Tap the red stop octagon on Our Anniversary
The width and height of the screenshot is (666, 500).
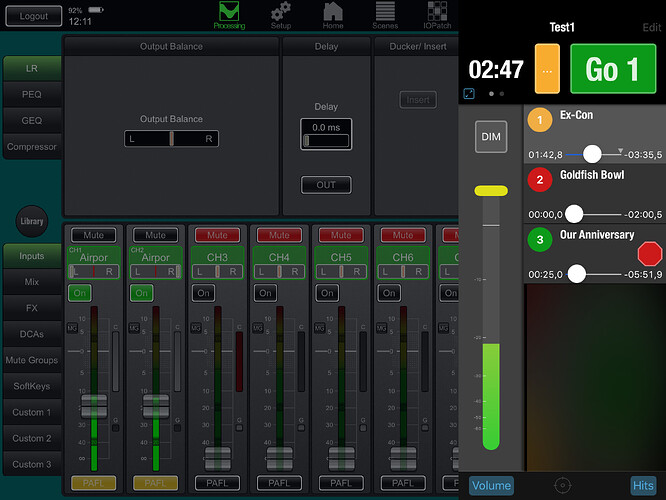(649, 254)
